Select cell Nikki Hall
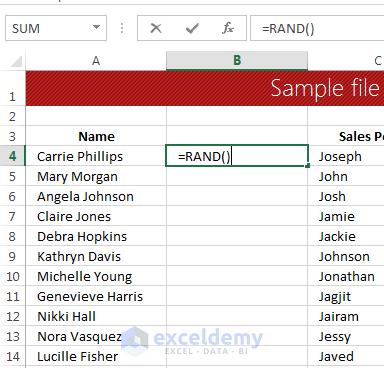 (x=96, y=316)
